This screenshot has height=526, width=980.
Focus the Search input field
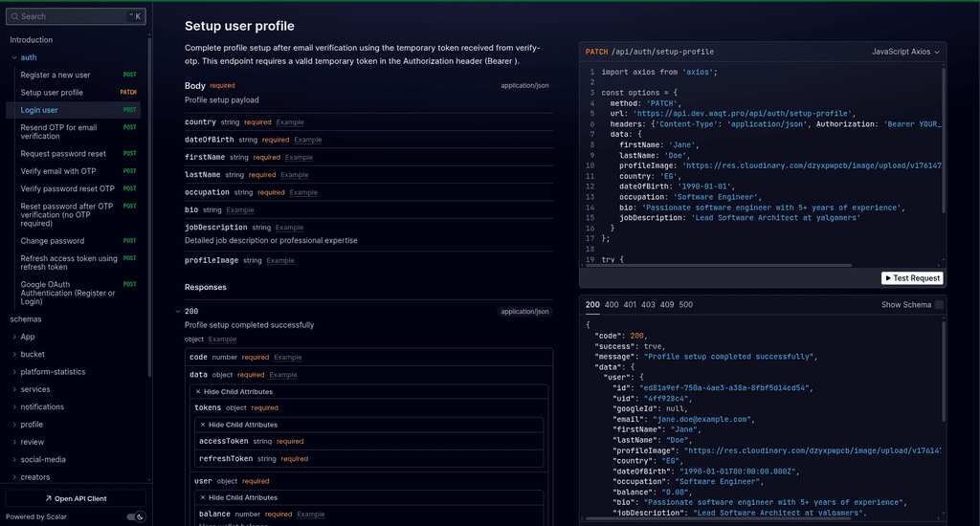(72, 16)
